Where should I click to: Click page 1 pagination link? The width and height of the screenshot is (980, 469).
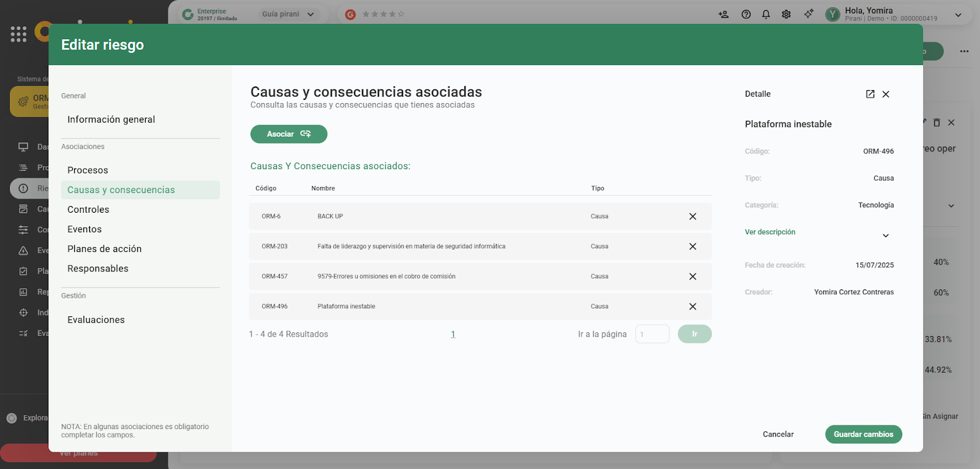(453, 334)
